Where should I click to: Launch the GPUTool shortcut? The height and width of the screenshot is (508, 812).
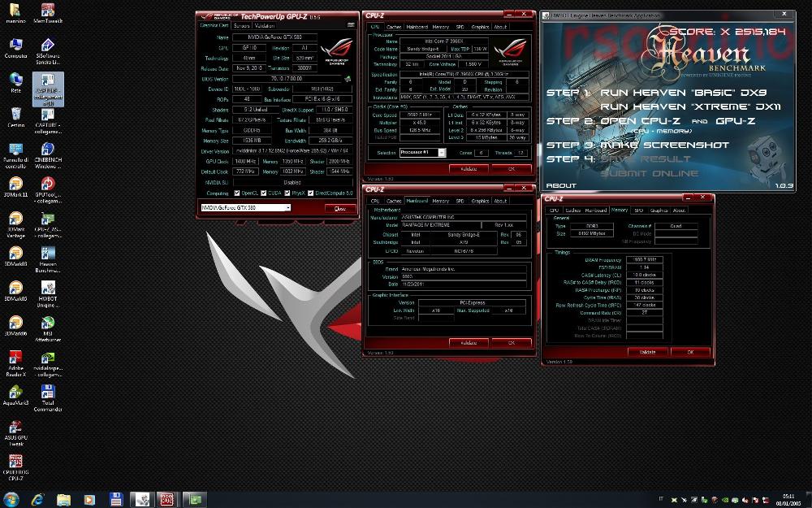(48, 189)
